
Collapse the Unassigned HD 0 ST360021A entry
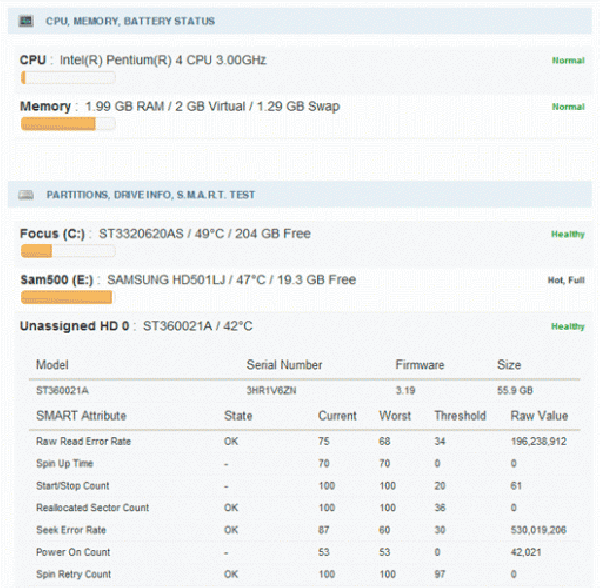point(136,326)
